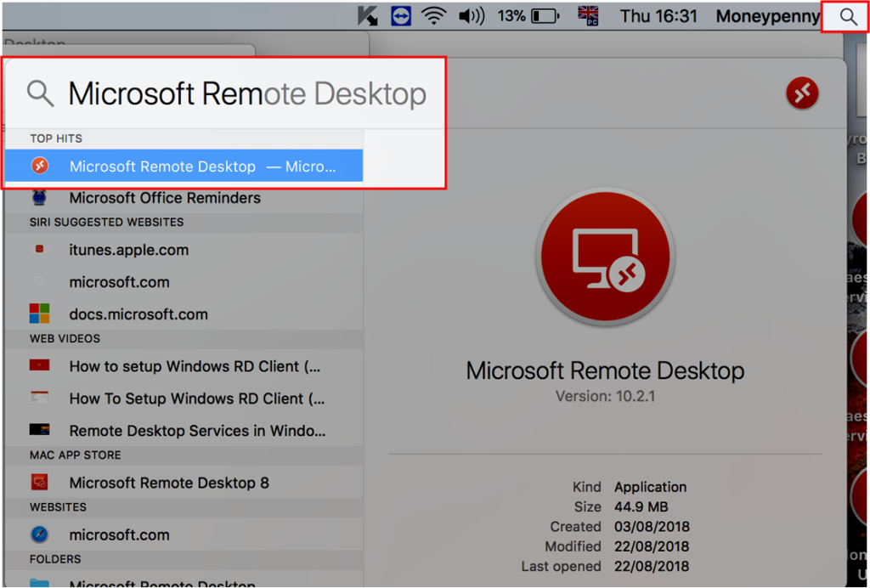This screenshot has width=870, height=588.
Task: Open microsoft.com under Siri Suggested Websites
Action: (184, 282)
